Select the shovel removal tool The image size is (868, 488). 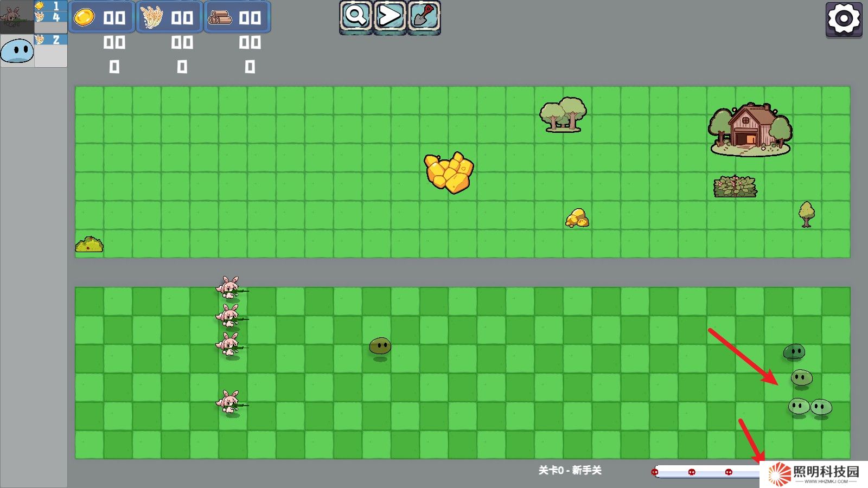tap(424, 16)
